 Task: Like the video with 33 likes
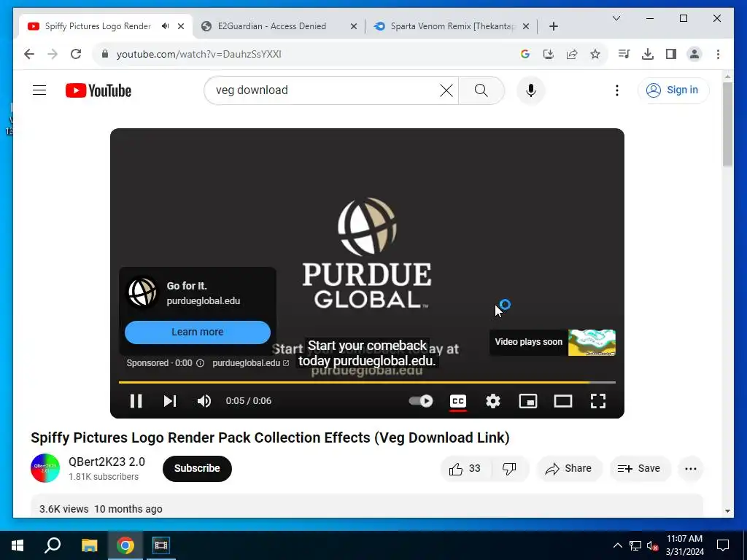pos(465,469)
